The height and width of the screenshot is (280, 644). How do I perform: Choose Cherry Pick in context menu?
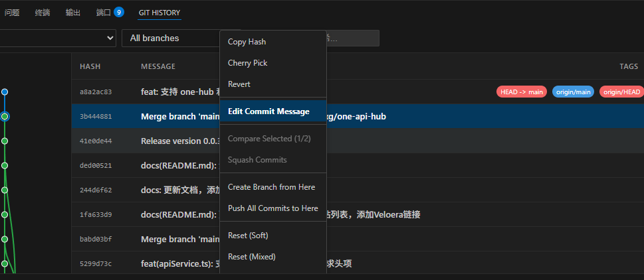[x=247, y=63]
